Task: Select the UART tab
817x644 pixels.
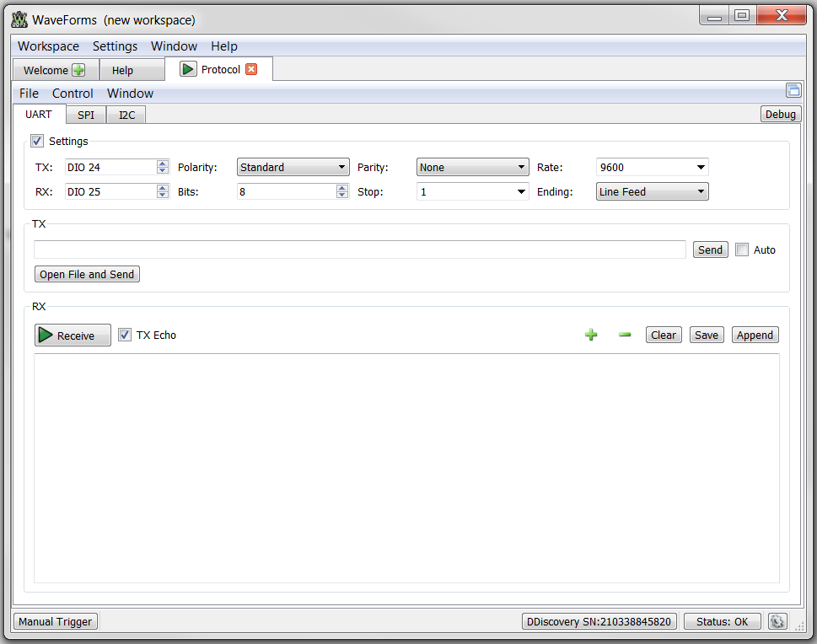Action: click(39, 114)
